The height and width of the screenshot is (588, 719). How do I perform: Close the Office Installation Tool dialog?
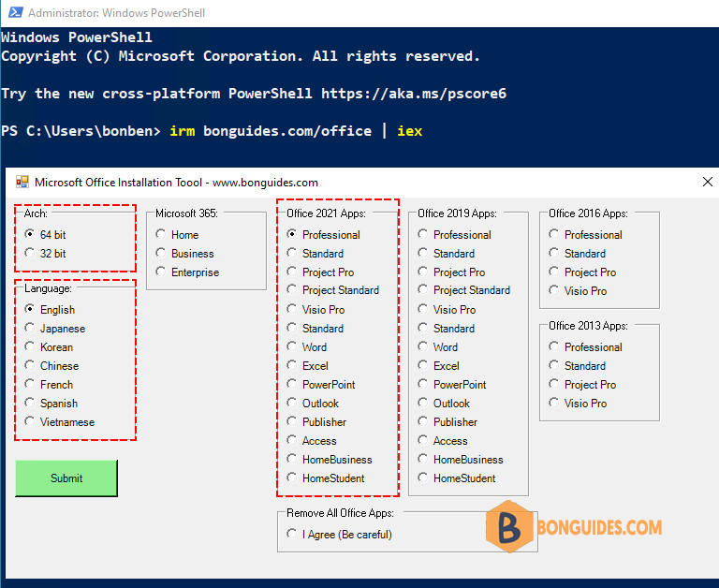pos(707,182)
